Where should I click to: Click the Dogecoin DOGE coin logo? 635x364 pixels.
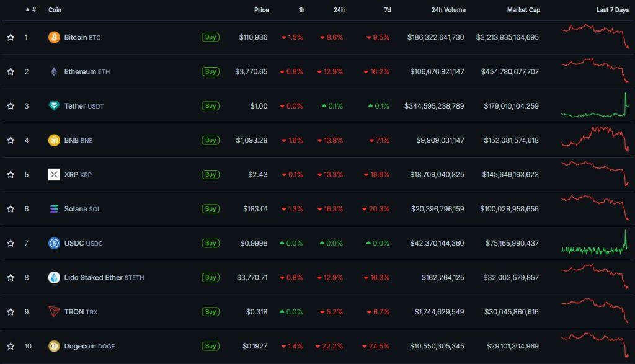coord(55,346)
